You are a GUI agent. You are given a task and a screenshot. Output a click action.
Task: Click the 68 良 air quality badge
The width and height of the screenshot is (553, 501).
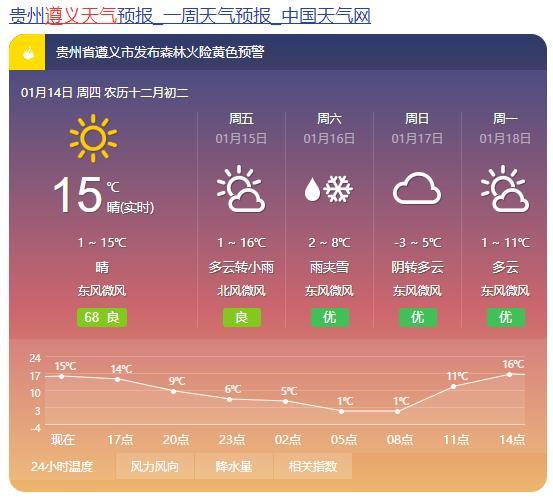[x=102, y=317]
